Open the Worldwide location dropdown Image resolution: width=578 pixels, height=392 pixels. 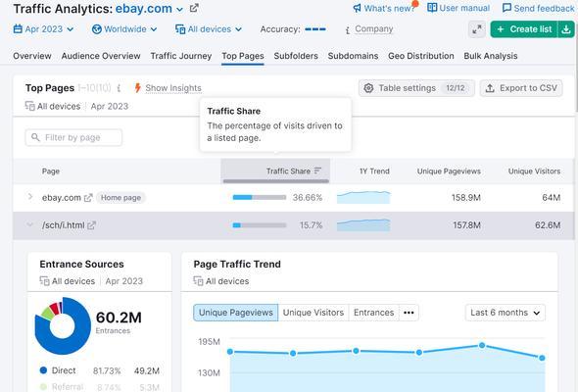[x=124, y=29]
